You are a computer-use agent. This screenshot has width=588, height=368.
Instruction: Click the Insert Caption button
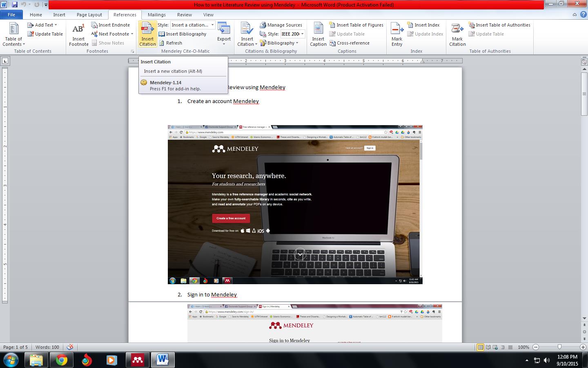point(318,34)
